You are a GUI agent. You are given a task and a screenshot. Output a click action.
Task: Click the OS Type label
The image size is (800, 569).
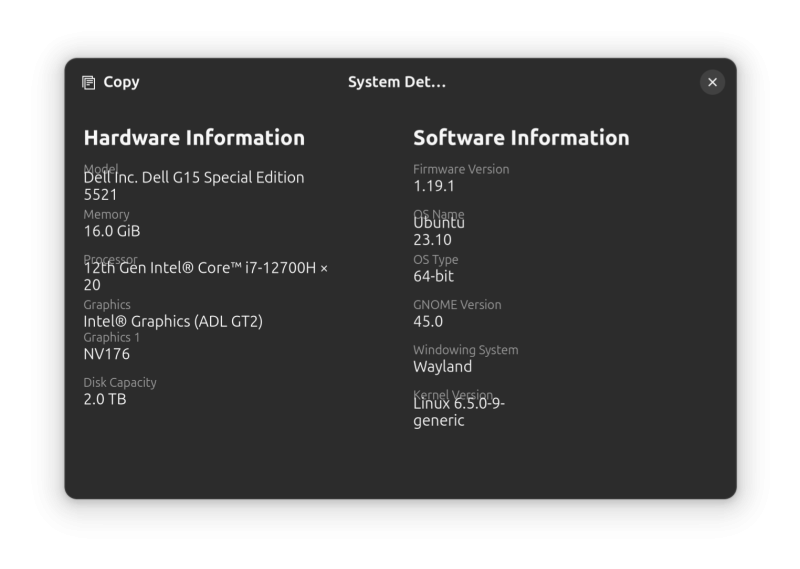click(436, 260)
